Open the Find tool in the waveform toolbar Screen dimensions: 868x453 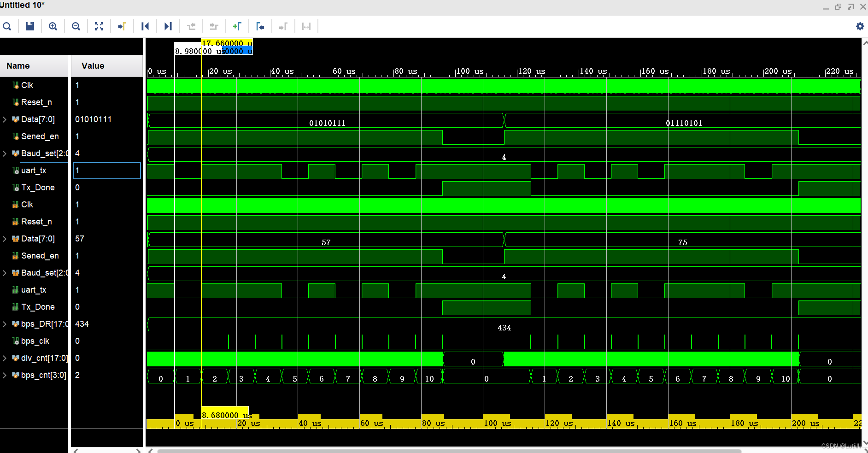click(7, 26)
